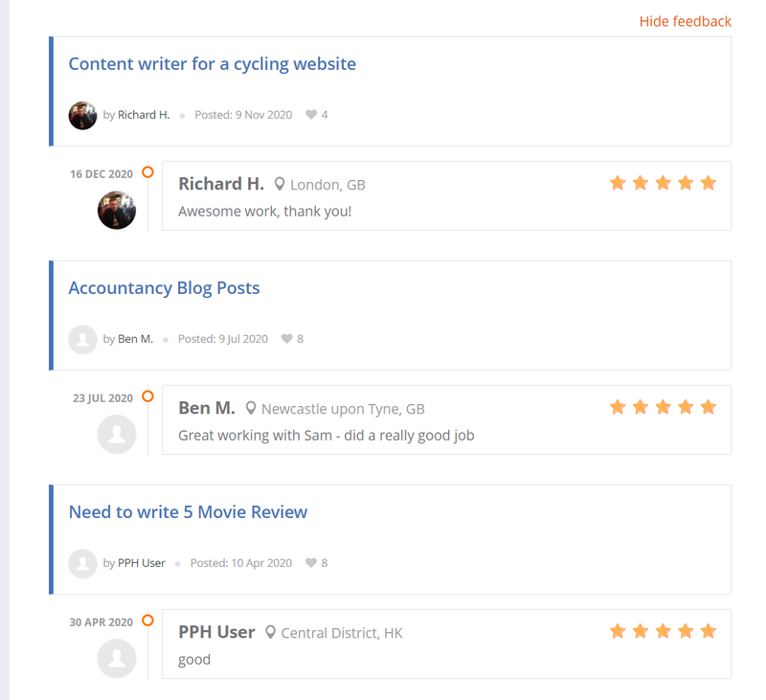This screenshot has height=700, width=766.
Task: Open 'Need to write 5 Movie Review' job
Action: coord(188,512)
